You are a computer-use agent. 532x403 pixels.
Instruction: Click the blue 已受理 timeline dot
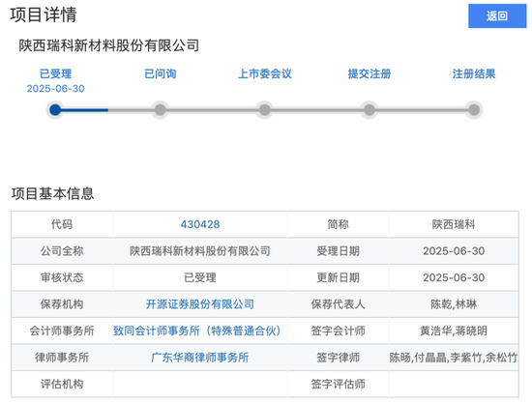click(55, 110)
